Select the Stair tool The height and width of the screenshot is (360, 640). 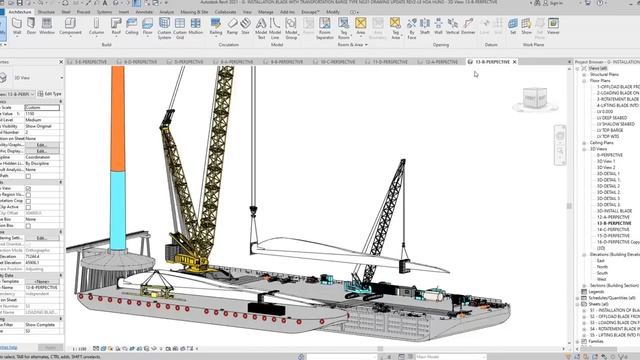click(245, 27)
